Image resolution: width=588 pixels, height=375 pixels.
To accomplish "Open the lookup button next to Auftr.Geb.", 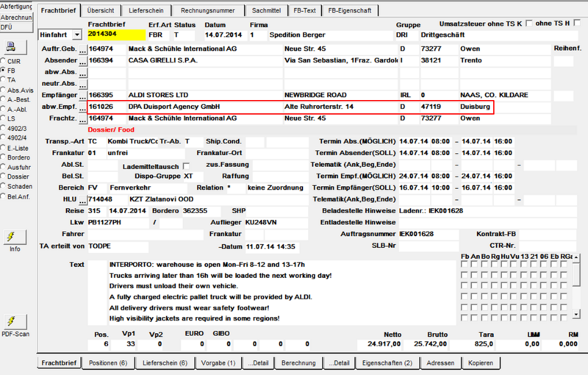I will [x=82, y=49].
